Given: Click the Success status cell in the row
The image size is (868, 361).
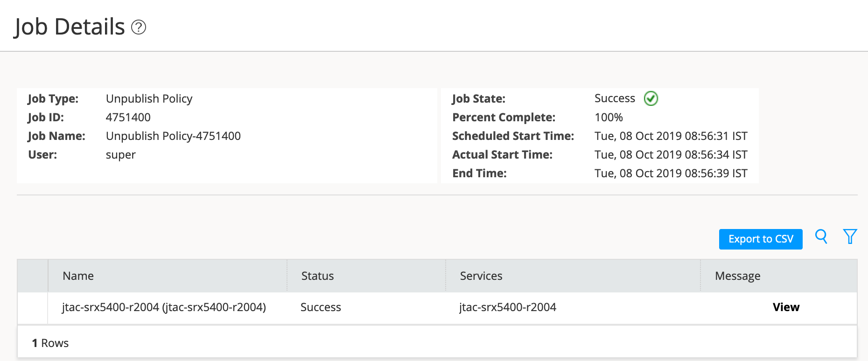Looking at the screenshot, I should pos(321,307).
